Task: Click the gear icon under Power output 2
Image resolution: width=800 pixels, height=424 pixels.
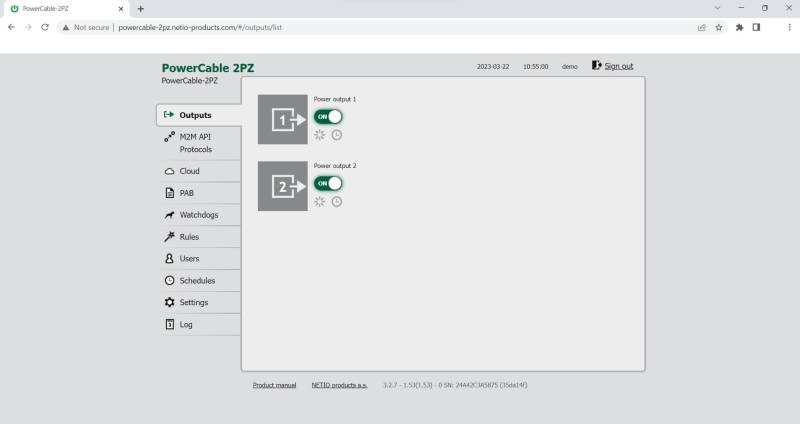Action: pos(320,201)
